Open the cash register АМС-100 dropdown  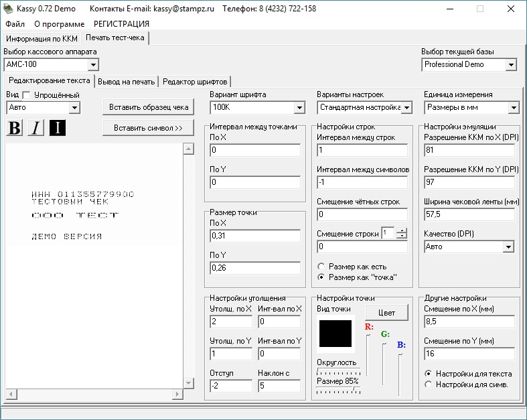pos(93,65)
